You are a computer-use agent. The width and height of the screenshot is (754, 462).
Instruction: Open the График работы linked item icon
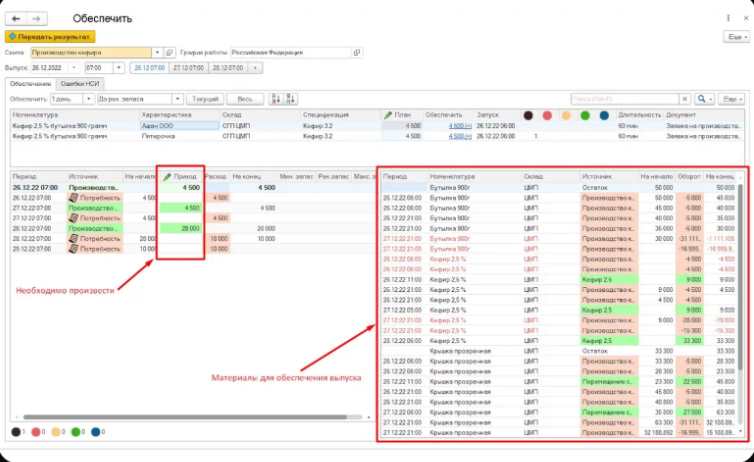(358, 52)
